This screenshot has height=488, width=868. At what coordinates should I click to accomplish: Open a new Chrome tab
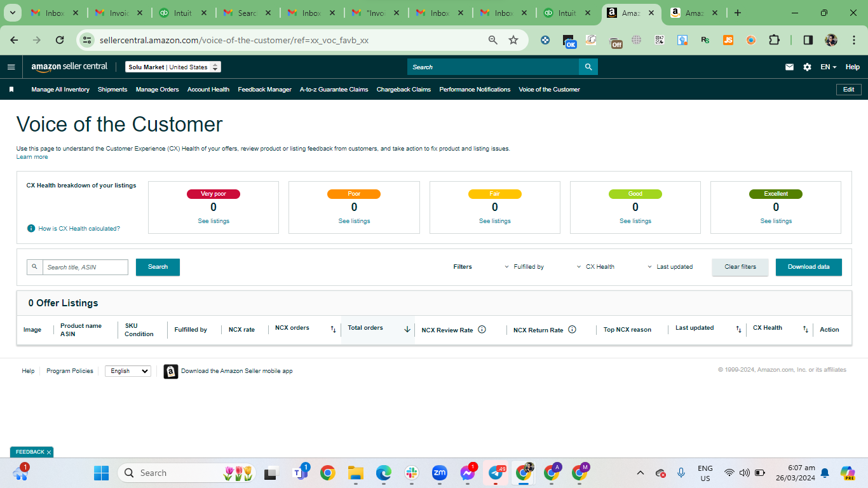click(x=738, y=13)
